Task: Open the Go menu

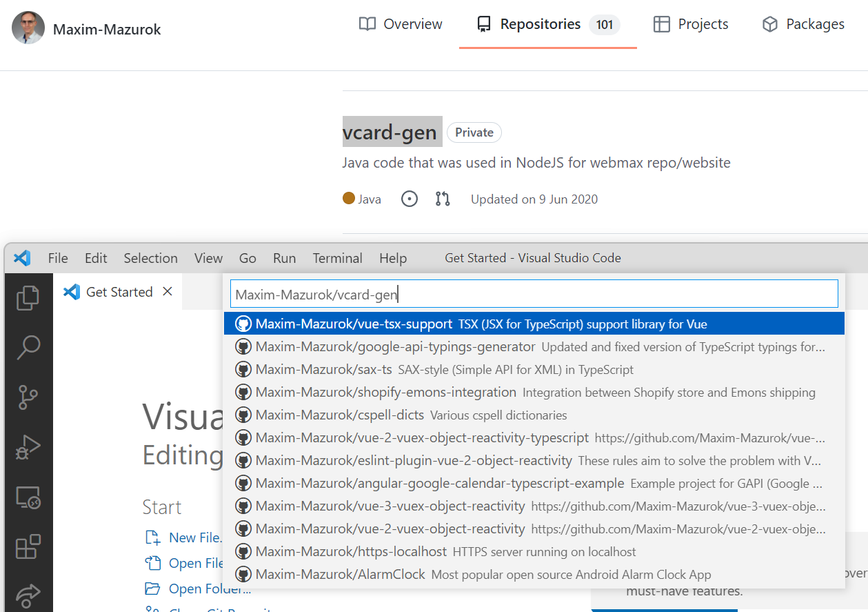Action: [248, 258]
